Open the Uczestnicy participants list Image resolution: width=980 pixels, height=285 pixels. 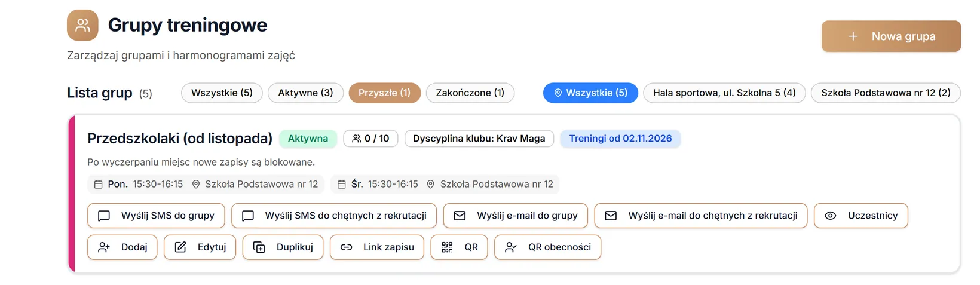[861, 216]
